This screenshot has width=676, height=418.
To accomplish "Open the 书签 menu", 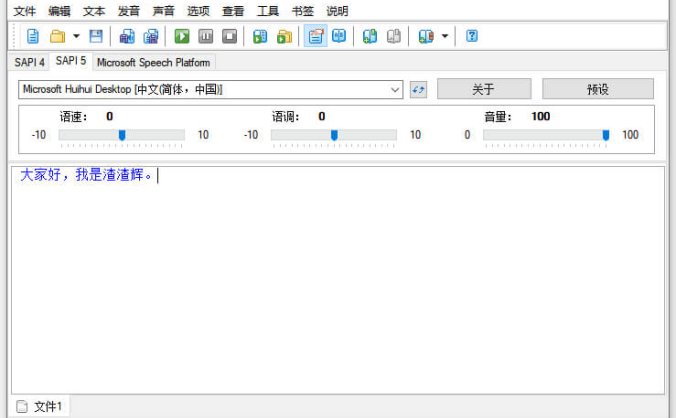I will [x=303, y=11].
